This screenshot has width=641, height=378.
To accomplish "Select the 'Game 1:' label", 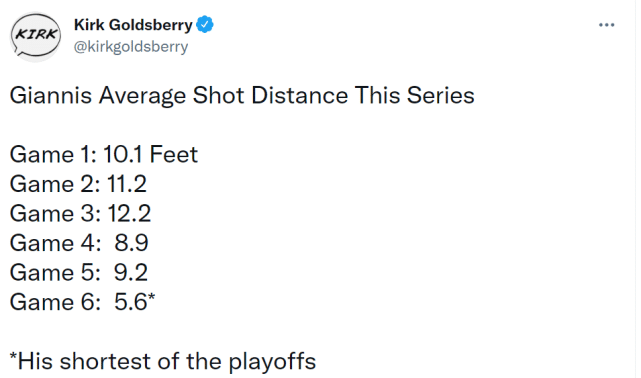I will 53,154.
